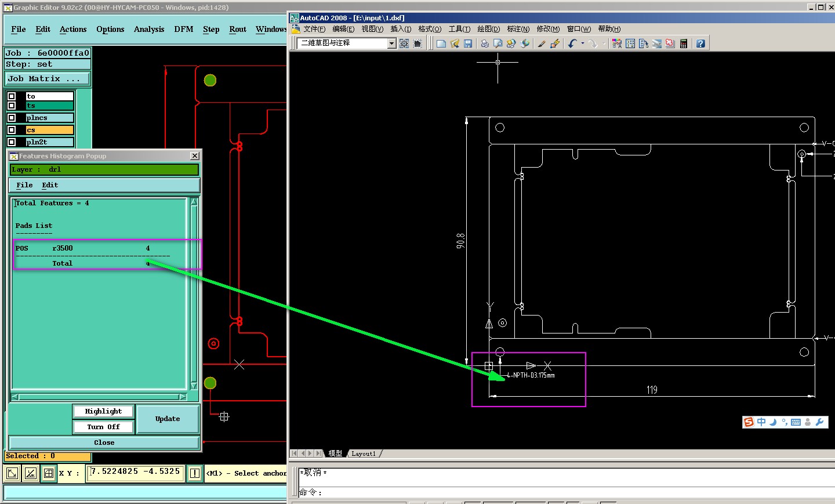Image resolution: width=835 pixels, height=504 pixels.
Task: Click the Sheet Set Manager icon
Action: point(657,43)
